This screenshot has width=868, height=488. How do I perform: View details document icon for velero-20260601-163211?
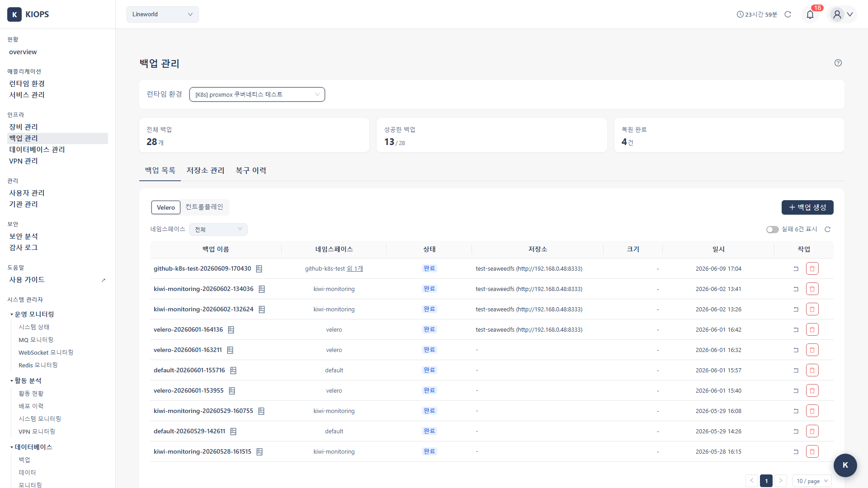(230, 350)
